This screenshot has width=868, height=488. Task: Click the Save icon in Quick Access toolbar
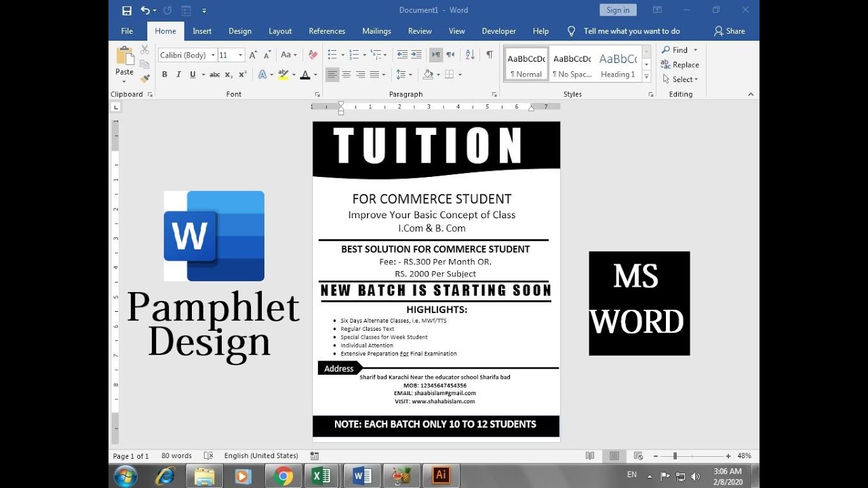127,10
